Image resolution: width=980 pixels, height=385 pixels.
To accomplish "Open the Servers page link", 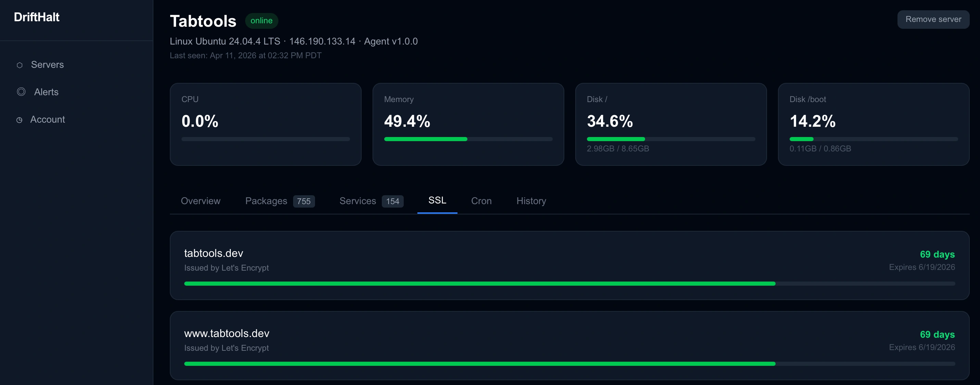I will coord(47,65).
